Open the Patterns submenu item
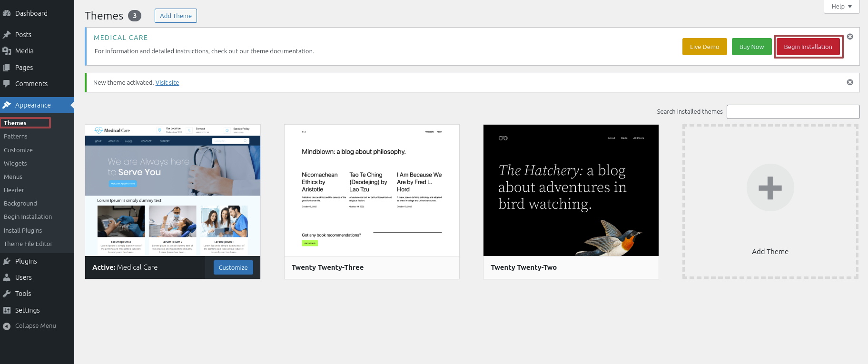The image size is (868, 364). [16, 137]
